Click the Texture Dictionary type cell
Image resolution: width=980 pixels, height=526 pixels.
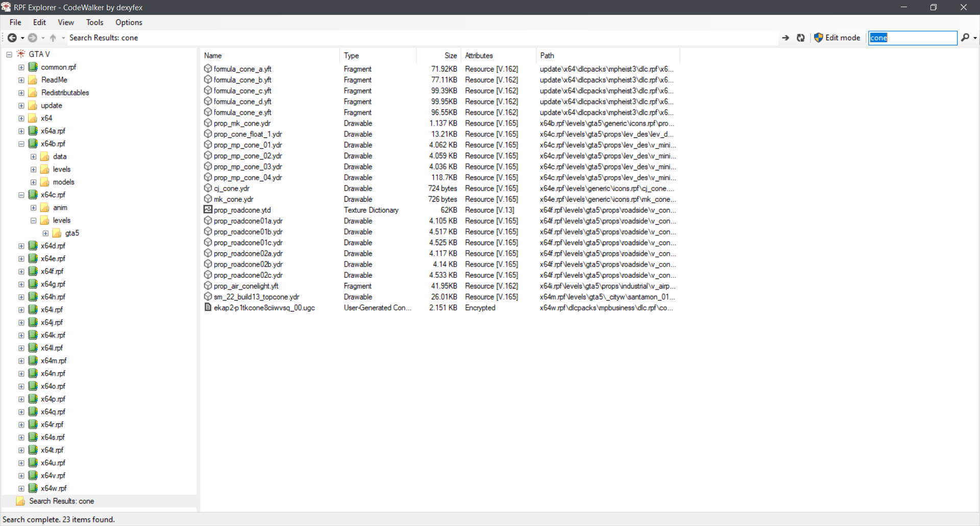pos(371,210)
